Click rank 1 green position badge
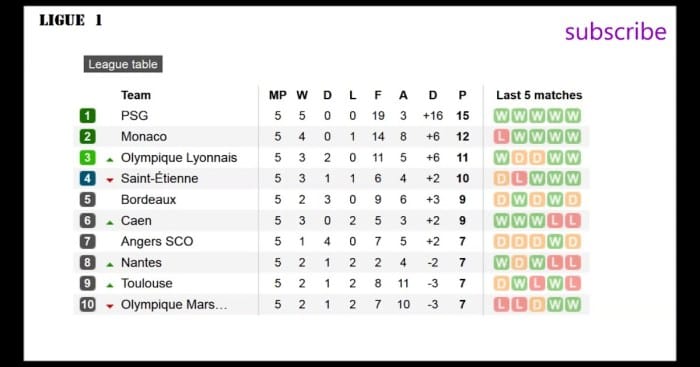The height and width of the screenshot is (367, 700). click(x=88, y=116)
